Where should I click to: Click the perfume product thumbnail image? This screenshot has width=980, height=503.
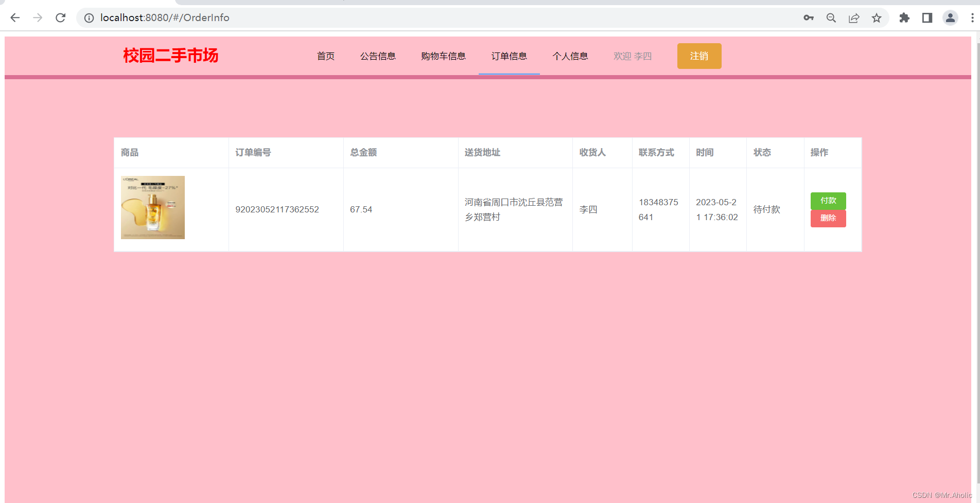153,207
